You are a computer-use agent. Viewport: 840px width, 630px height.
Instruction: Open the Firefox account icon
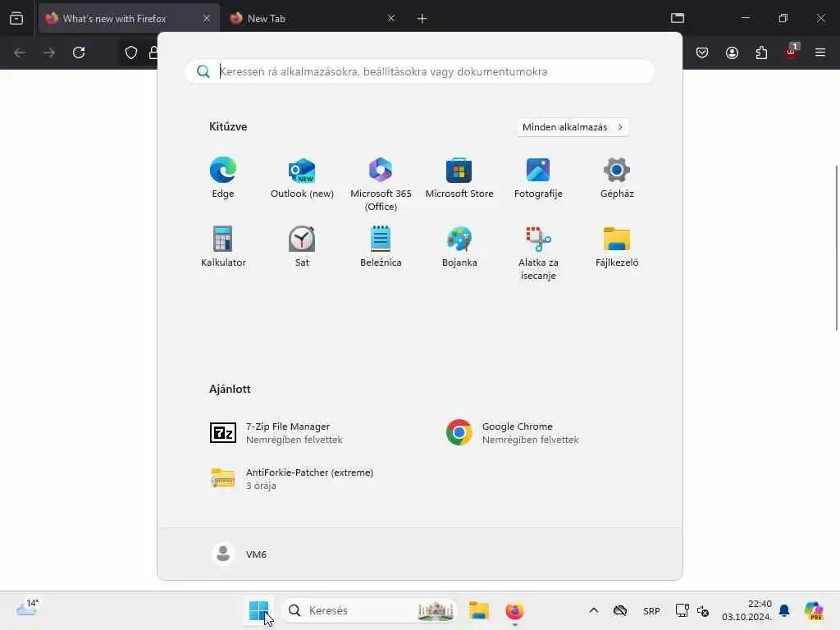(x=732, y=52)
